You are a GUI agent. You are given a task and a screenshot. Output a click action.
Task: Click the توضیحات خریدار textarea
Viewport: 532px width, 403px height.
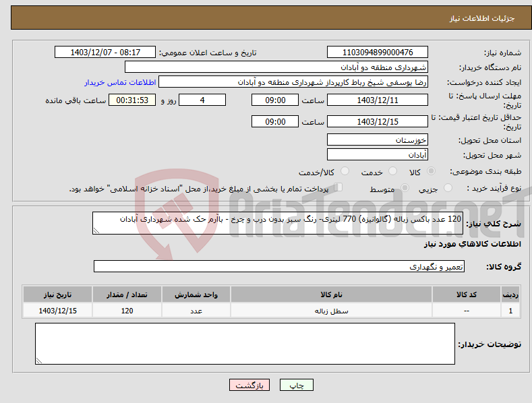click(245, 344)
